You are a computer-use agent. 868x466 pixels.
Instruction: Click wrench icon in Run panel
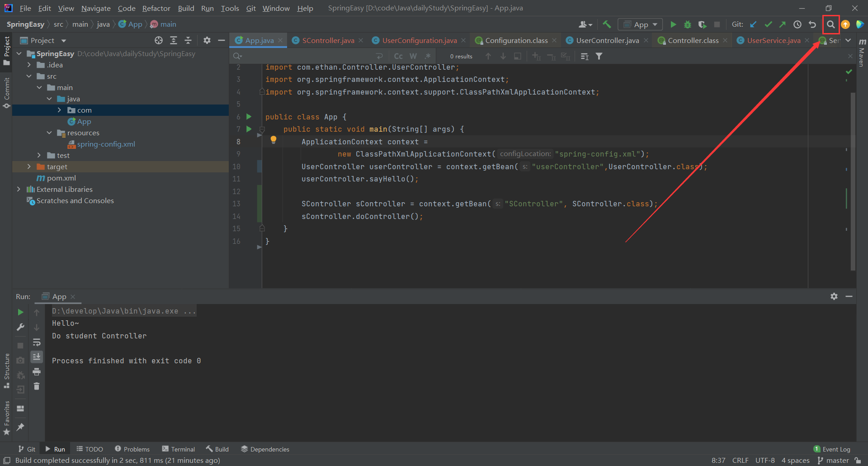[20, 327]
